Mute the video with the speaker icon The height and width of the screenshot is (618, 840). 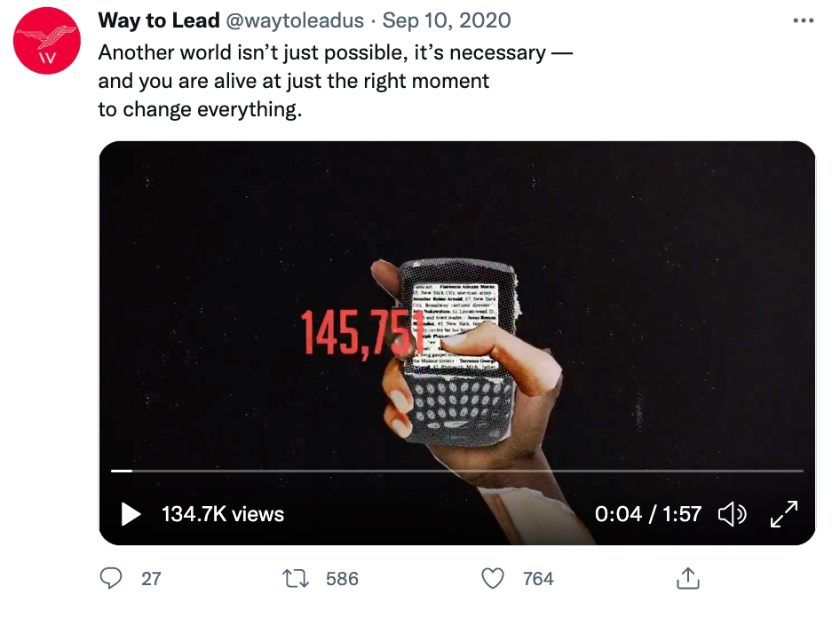pyautogui.click(x=732, y=514)
